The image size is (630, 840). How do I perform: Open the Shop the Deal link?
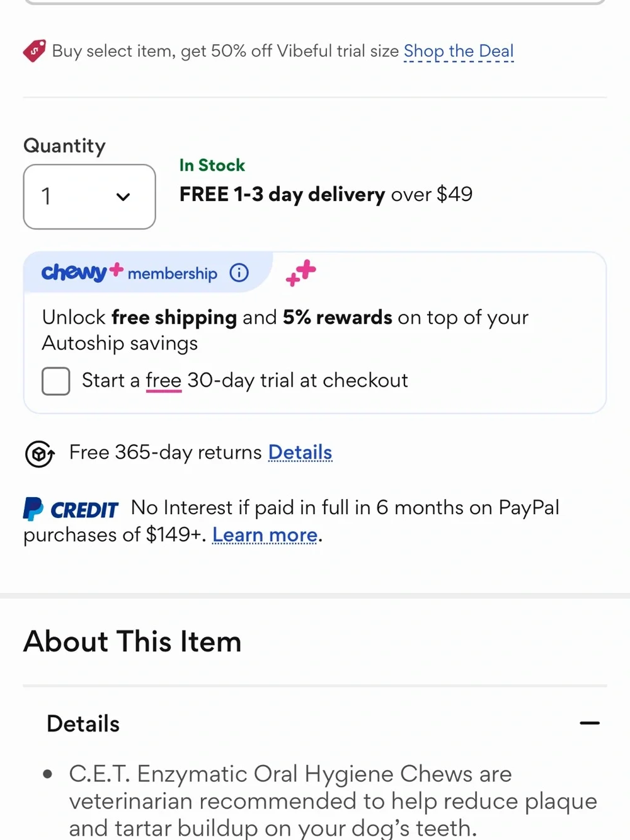coord(459,51)
